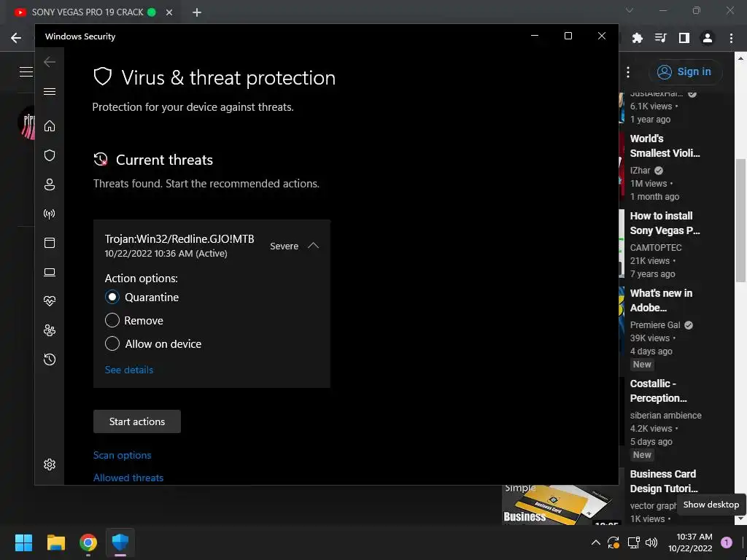This screenshot has width=747, height=560.
Task: Open Device security sidebar icon
Action: click(50, 272)
